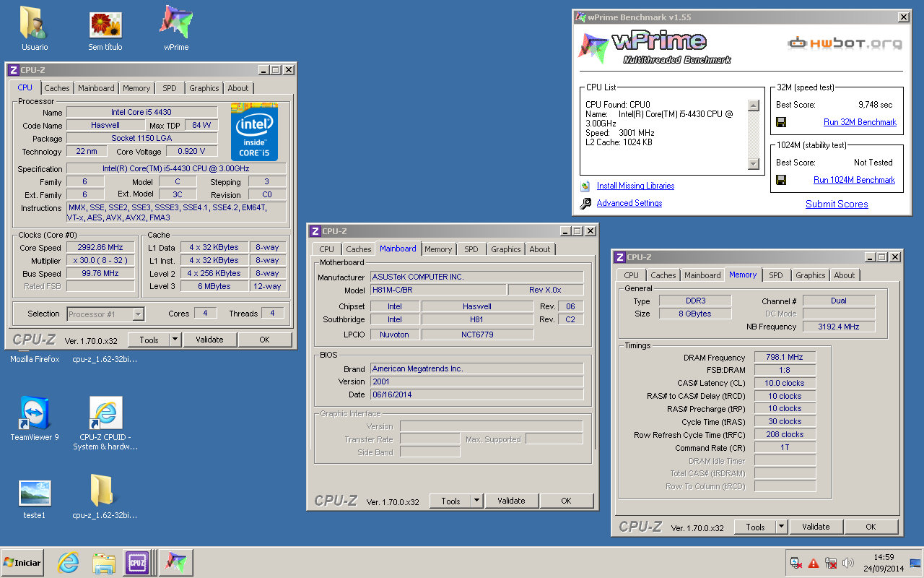Viewport: 924px width, 578px height.
Task: Click the motherboard Model field H81M-C/BR
Action: click(438, 290)
